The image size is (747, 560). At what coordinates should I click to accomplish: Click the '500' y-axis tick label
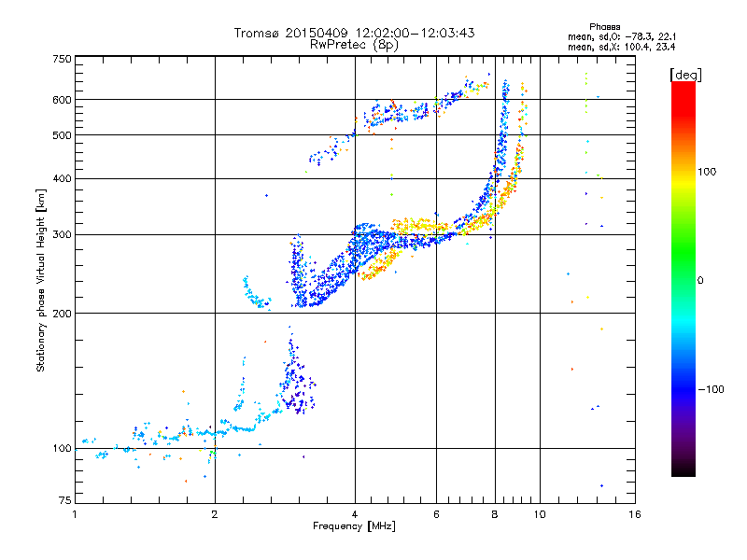[63, 135]
